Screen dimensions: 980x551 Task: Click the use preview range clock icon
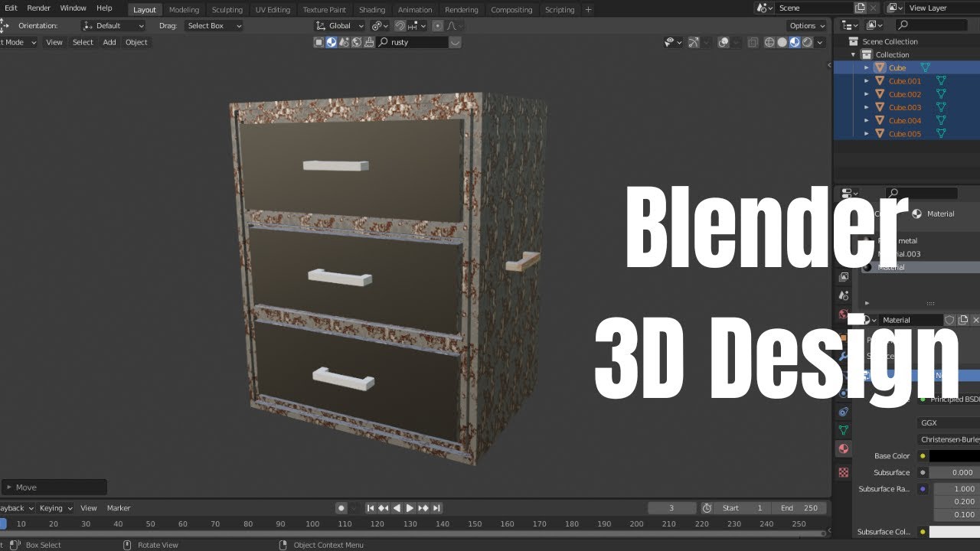click(x=707, y=508)
